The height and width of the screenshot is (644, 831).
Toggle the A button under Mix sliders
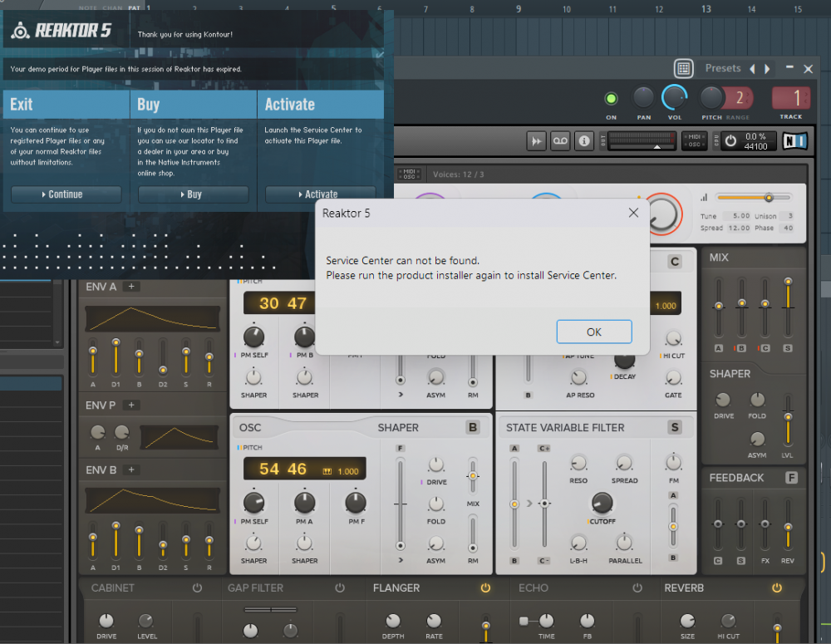(718, 348)
